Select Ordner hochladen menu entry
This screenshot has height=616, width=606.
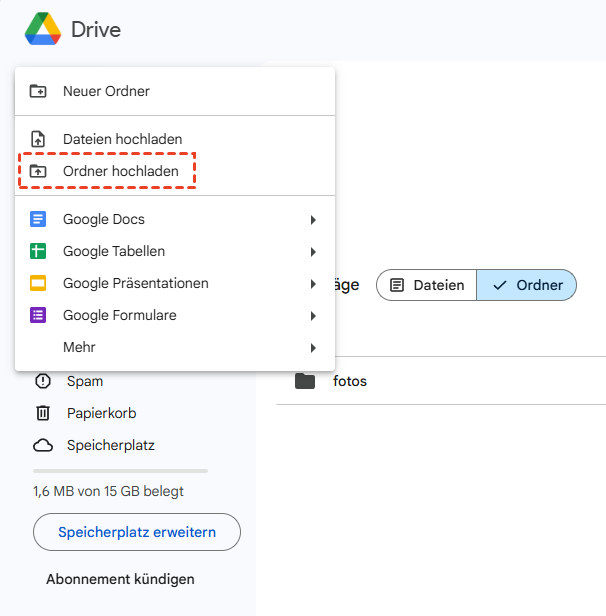pyautogui.click(x=120, y=171)
